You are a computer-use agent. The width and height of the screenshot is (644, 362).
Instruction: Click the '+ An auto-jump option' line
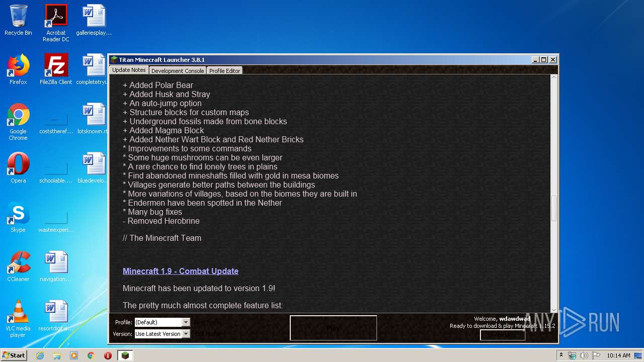click(162, 103)
